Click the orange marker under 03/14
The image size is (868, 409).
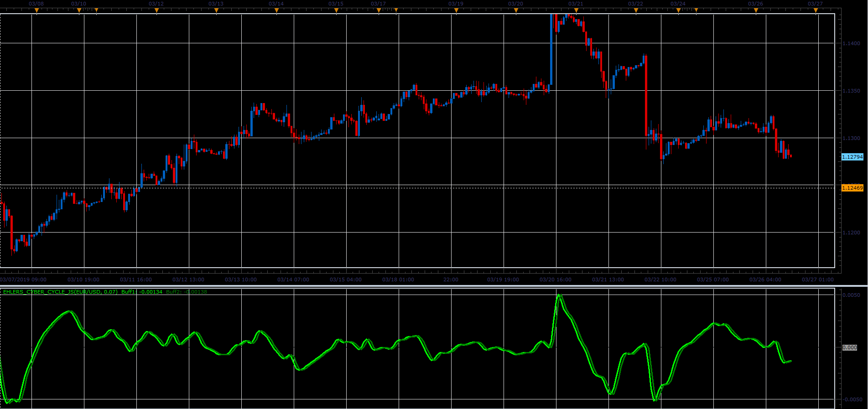(x=276, y=10)
